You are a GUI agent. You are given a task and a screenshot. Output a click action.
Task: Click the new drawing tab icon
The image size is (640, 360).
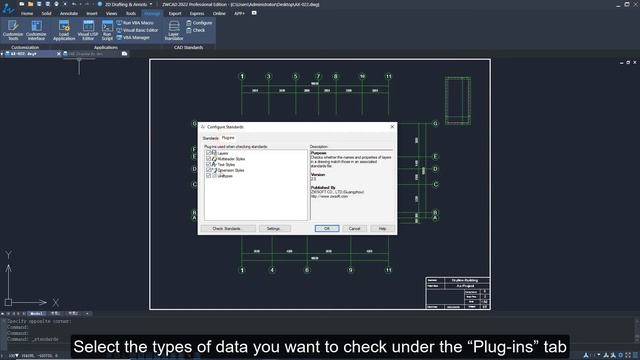[124, 54]
